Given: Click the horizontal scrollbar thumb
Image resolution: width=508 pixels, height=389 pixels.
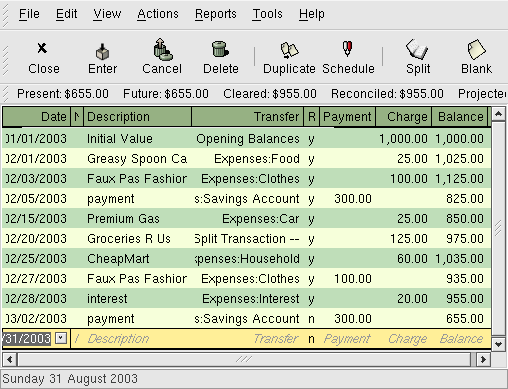Looking at the screenshot, I should click(x=244, y=359).
